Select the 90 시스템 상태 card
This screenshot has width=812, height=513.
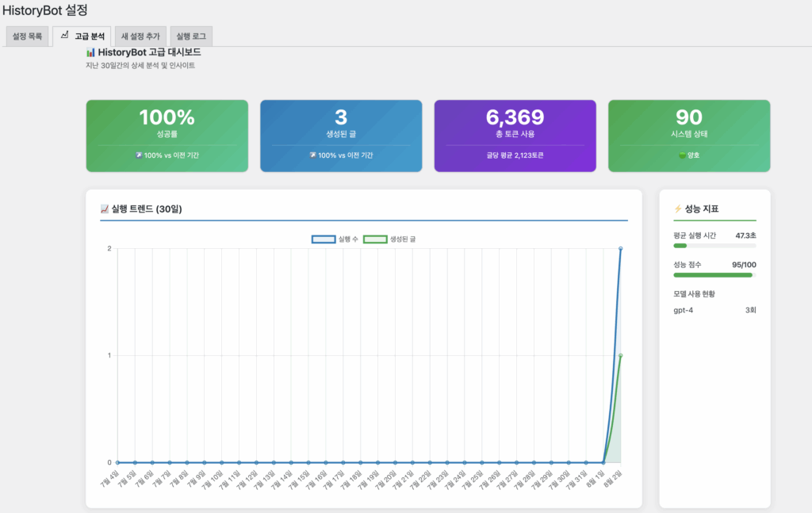[689, 136]
